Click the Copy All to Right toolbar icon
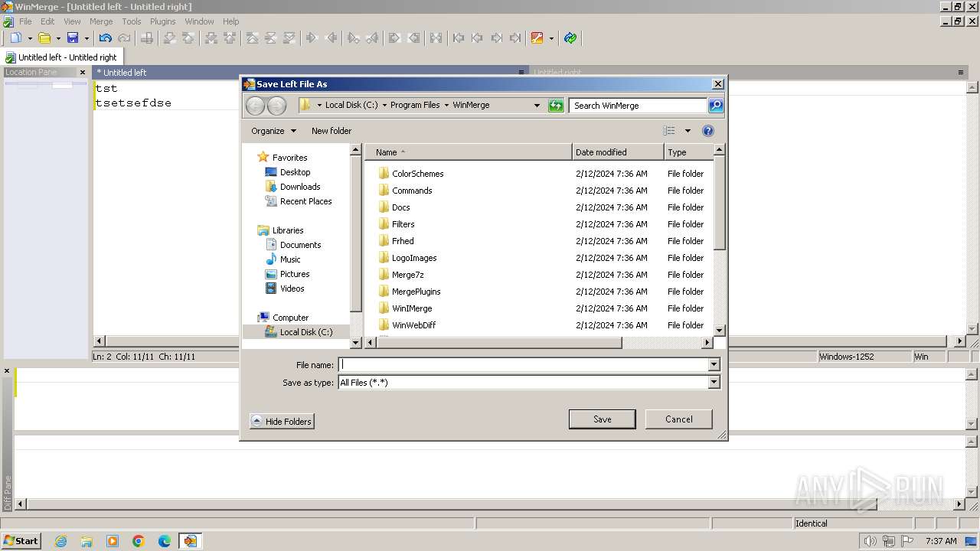980x551 pixels. 394,37
